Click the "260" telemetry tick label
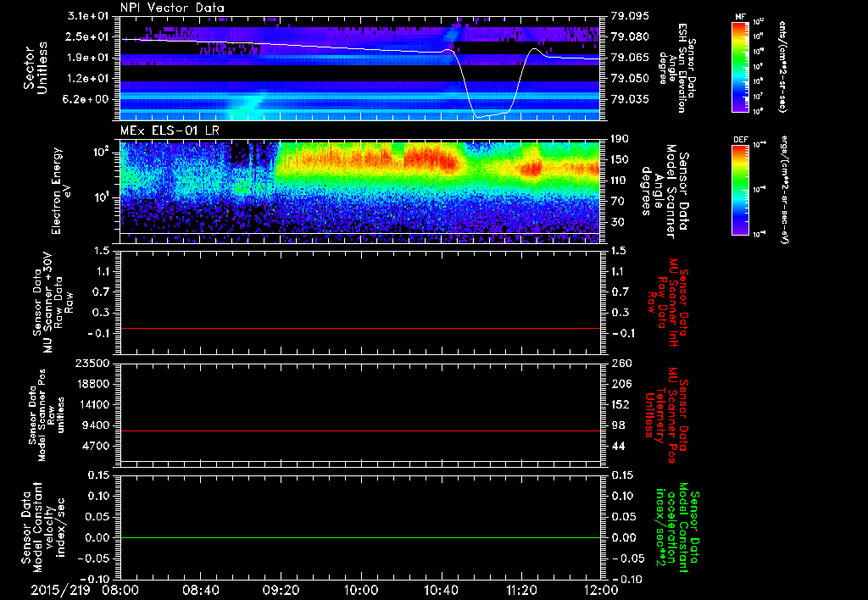Screen dimensions: 868x600 point(621,364)
